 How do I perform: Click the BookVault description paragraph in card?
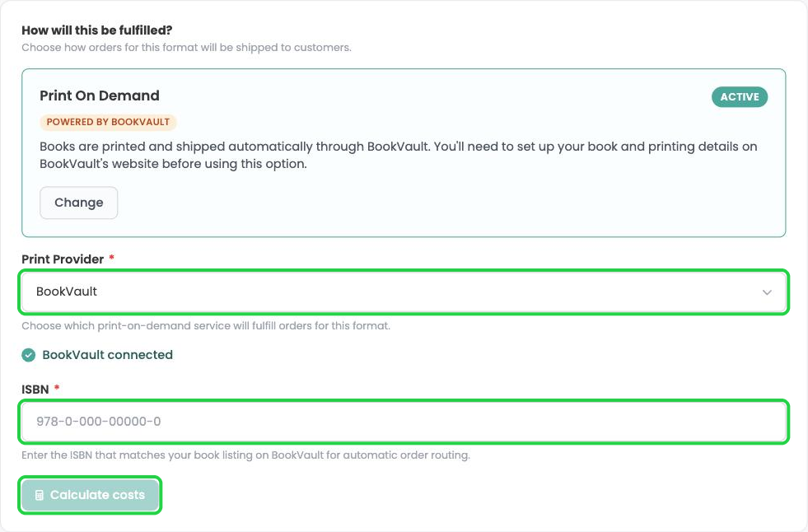[x=399, y=155]
